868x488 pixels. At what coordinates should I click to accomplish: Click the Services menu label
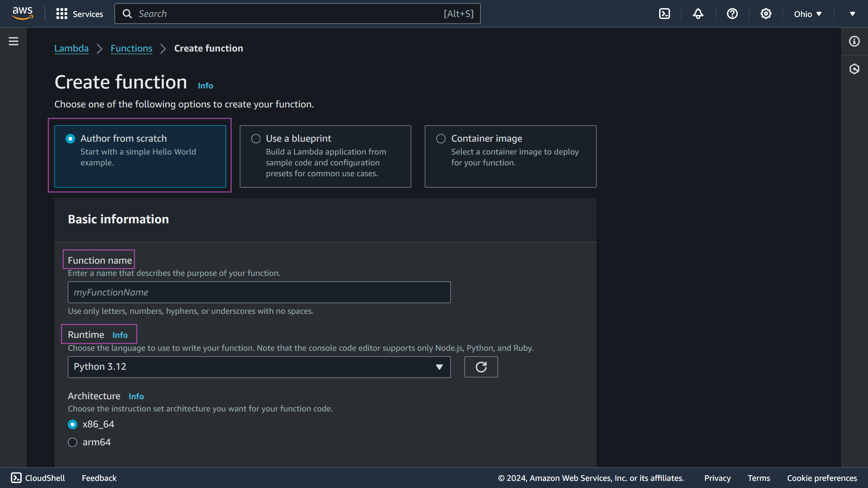point(88,14)
